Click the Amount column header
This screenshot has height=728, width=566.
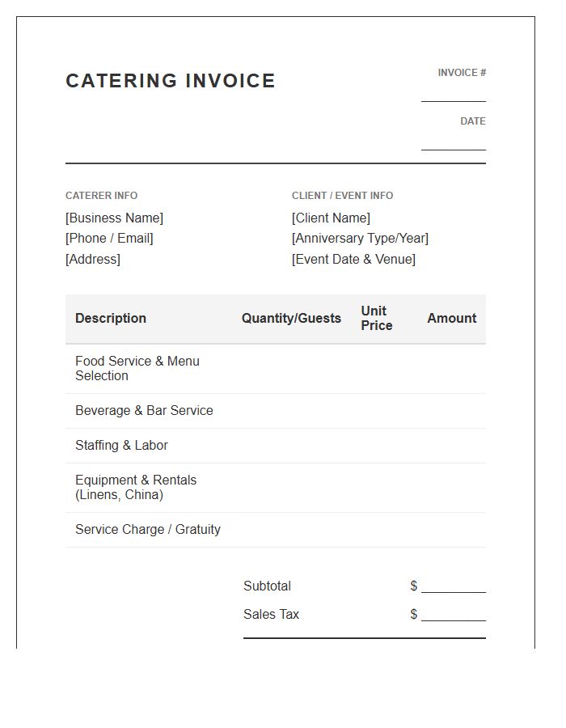451,318
